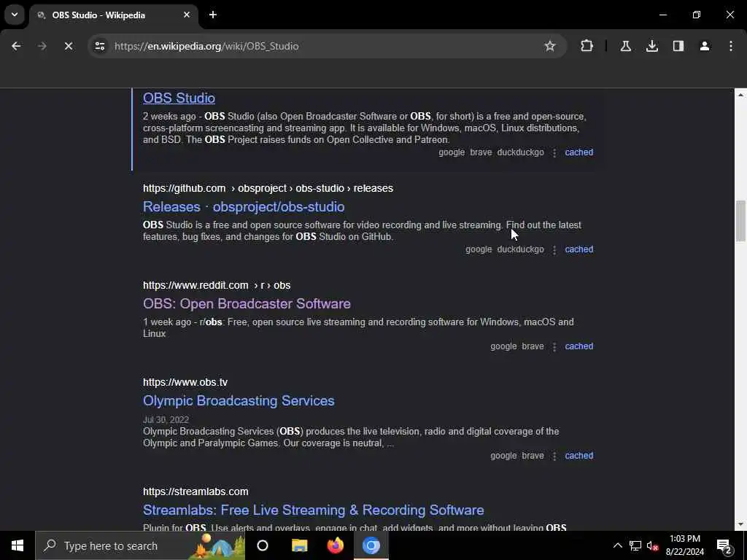
Task: Select the OBS Studio - Wikipedia tab
Action: 114,15
